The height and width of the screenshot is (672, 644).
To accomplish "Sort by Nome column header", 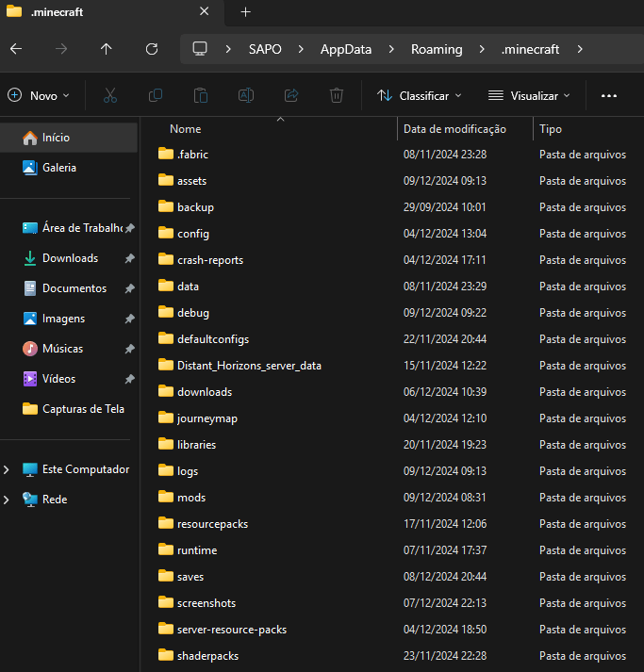I will pos(185,129).
